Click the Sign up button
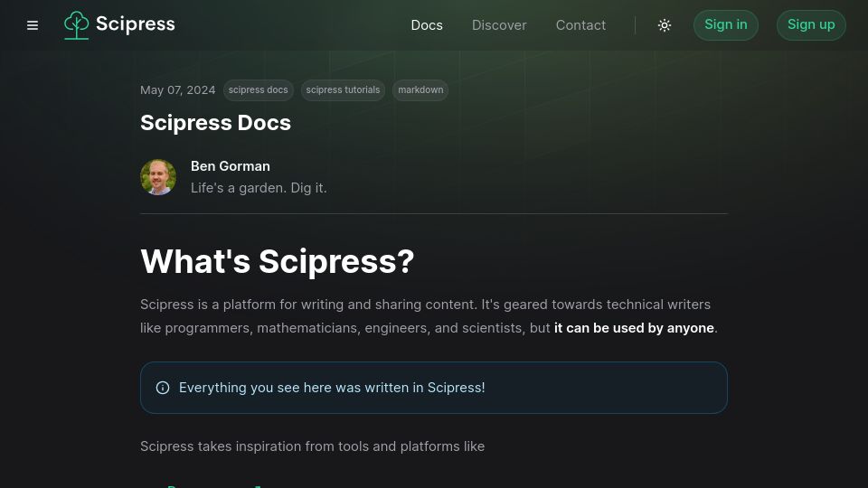 811,25
